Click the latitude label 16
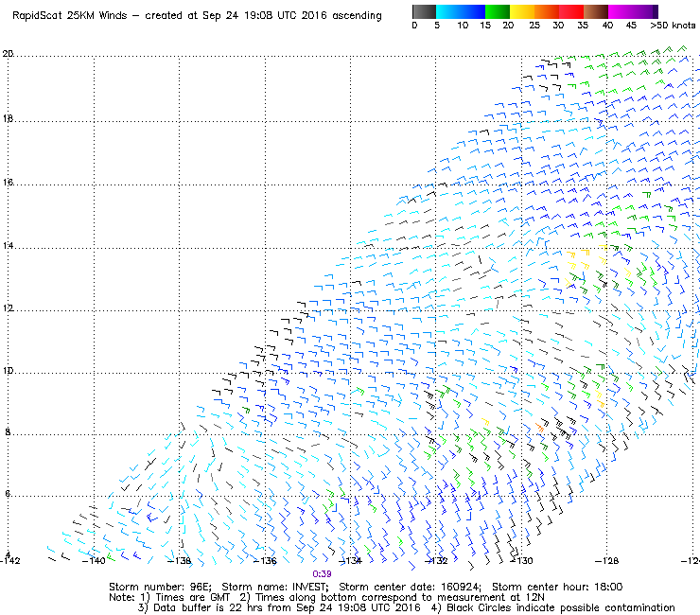The image size is (700, 615). click(x=8, y=183)
